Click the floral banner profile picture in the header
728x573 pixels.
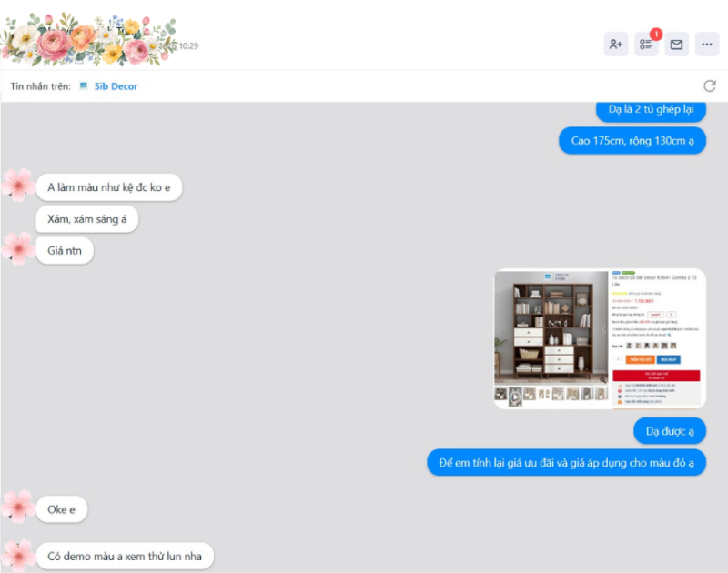(x=89, y=39)
